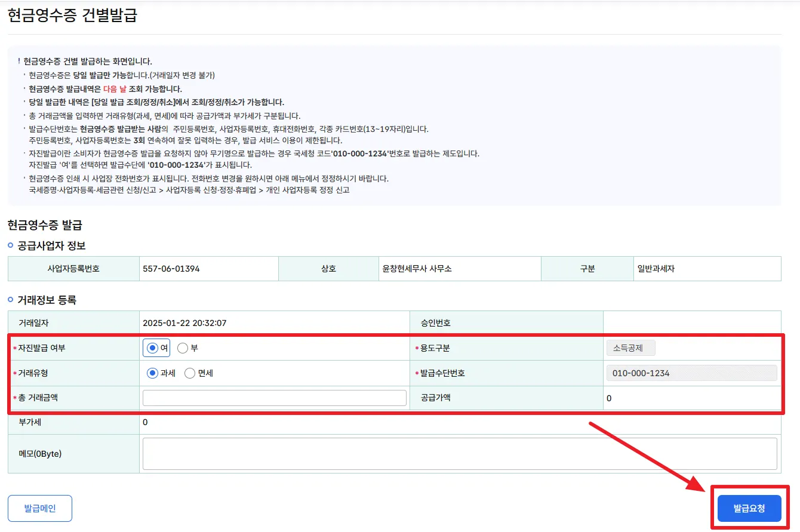Viewport: 800px width, 532px height.
Task: Click the transaction date 2025-01-22 20:32:07
Action: (x=184, y=323)
